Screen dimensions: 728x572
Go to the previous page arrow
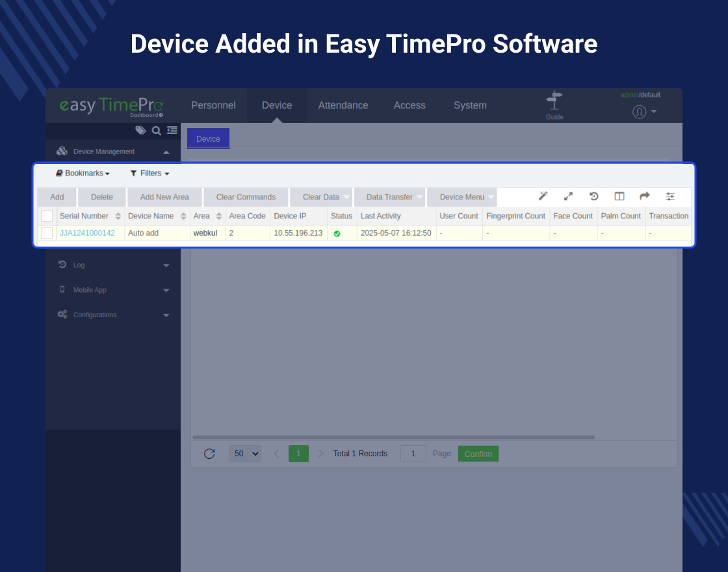coord(276,454)
